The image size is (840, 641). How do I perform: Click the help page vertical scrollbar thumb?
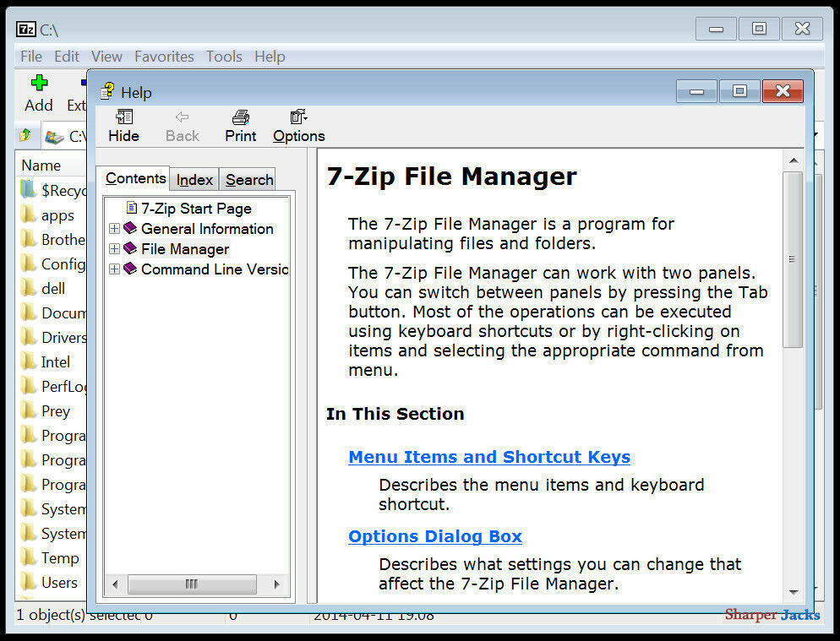793,259
